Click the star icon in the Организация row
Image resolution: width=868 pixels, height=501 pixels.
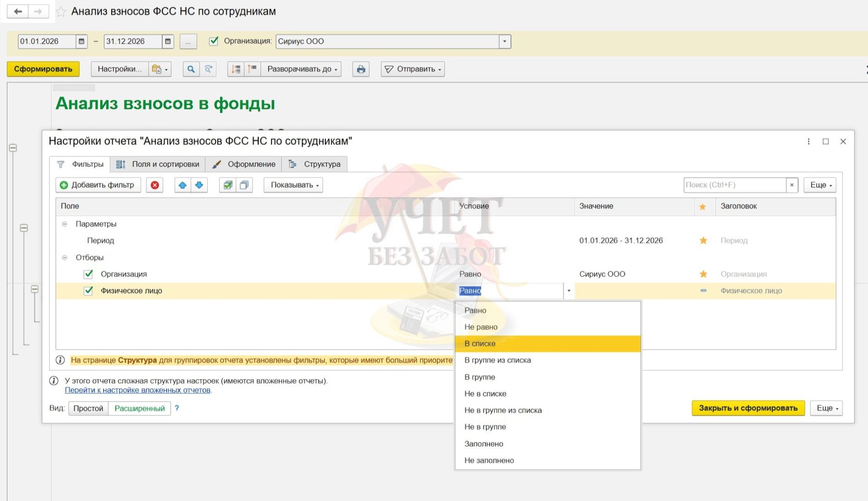point(703,274)
